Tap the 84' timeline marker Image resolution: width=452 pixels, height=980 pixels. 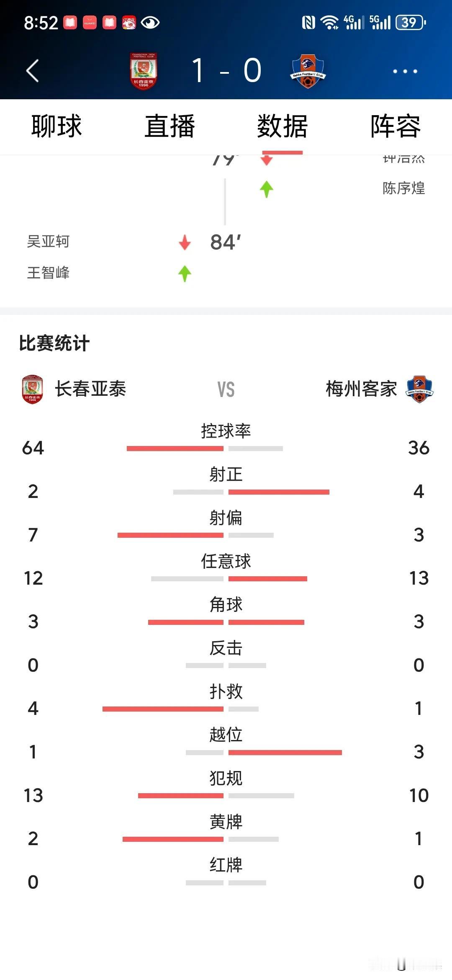226,242
